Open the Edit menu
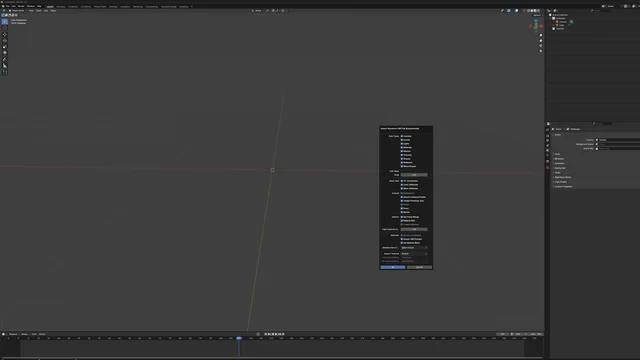The image size is (640, 360). [x=13, y=6]
